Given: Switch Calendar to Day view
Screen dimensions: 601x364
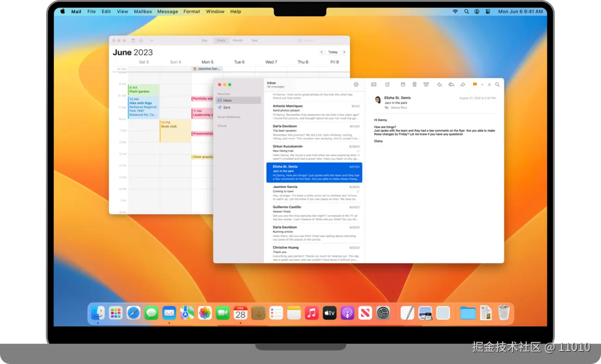Looking at the screenshot, I should pos(204,40).
